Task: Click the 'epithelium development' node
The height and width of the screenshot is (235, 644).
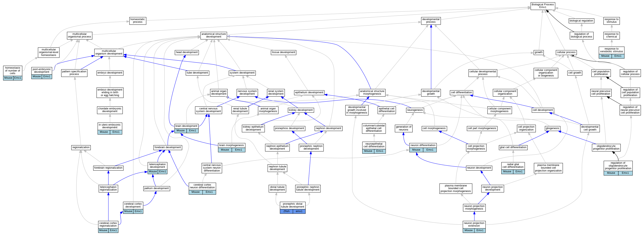Action: (x=309, y=93)
